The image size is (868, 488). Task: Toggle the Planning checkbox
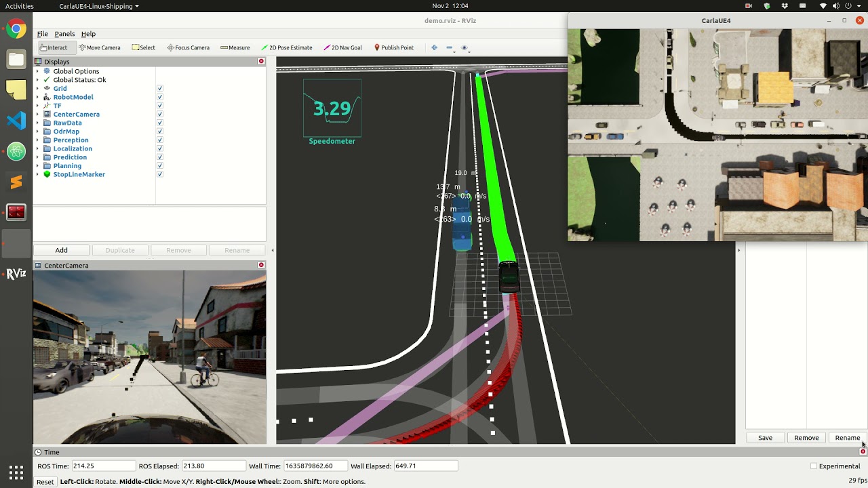click(x=160, y=166)
